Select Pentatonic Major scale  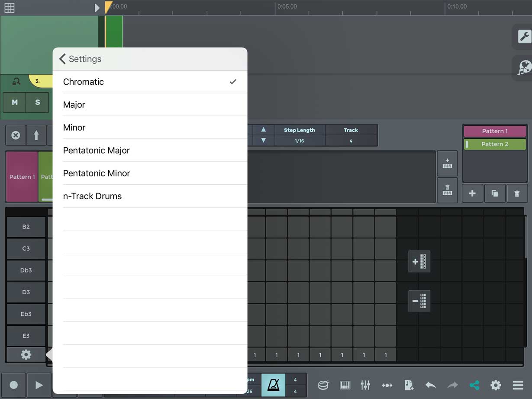pyautogui.click(x=150, y=151)
